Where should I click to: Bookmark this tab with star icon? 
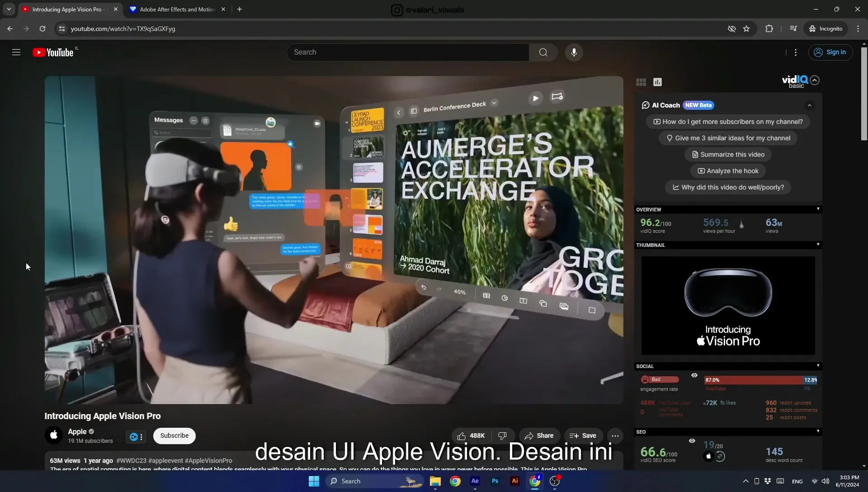coord(746,28)
